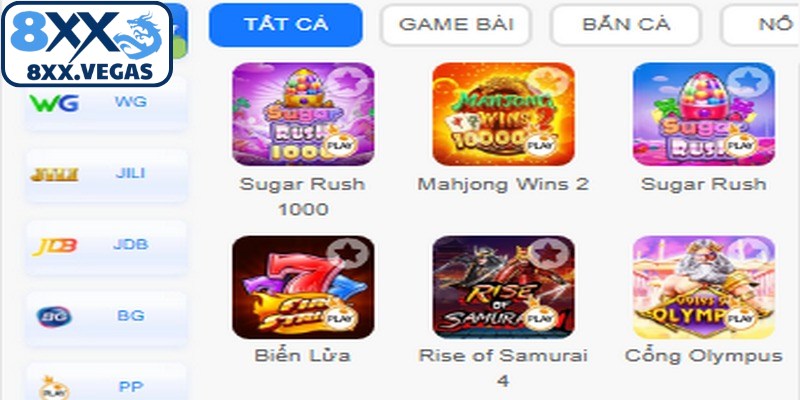The height and width of the screenshot is (400, 800).
Task: Switch to the TẤT CẢ tab
Action: (x=286, y=24)
